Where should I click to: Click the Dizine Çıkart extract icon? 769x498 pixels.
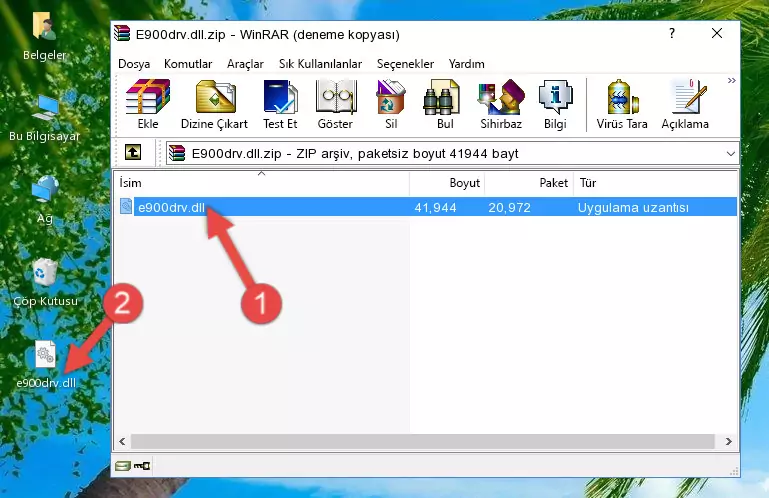214,105
